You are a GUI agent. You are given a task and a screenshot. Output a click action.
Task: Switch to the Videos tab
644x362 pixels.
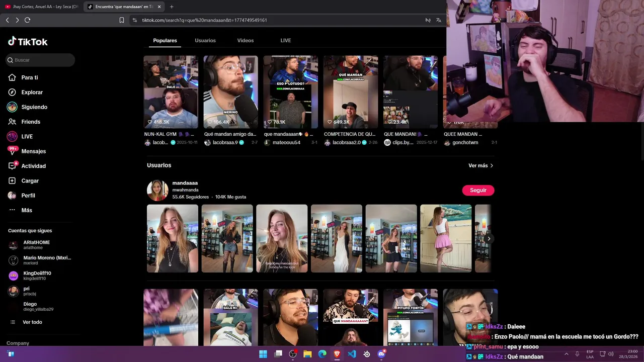click(x=246, y=40)
